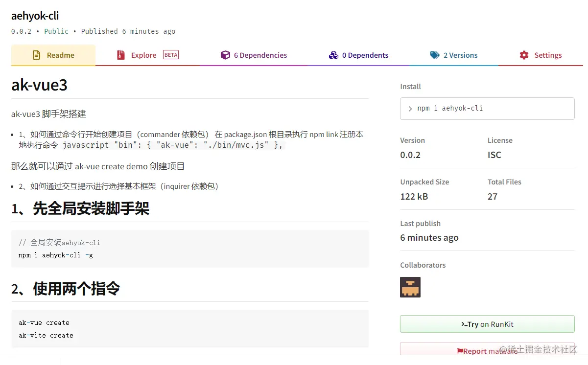588x365 pixels.
Task: Switch to the Explore BETA tab
Action: point(147,55)
